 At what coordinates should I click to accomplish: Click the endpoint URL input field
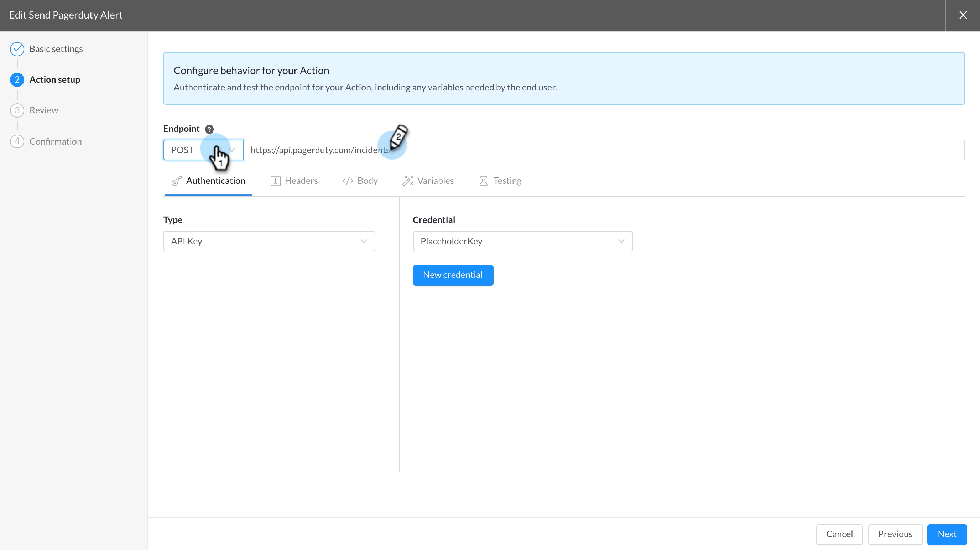coord(604,150)
